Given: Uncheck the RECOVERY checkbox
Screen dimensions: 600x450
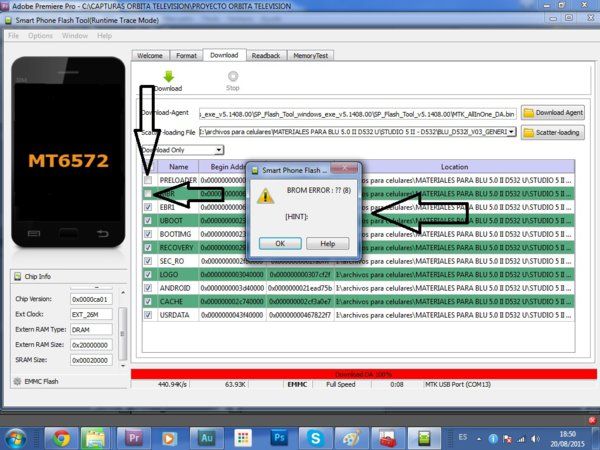Looking at the screenshot, I should tap(148, 248).
